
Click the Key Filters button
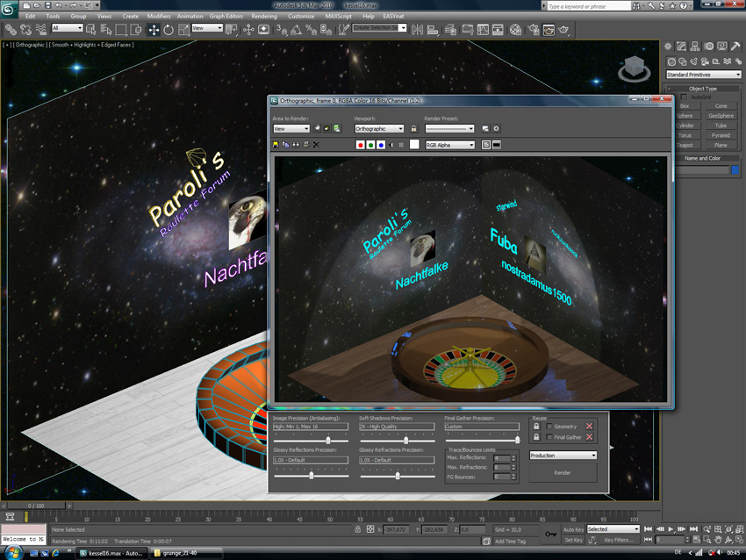[619, 540]
